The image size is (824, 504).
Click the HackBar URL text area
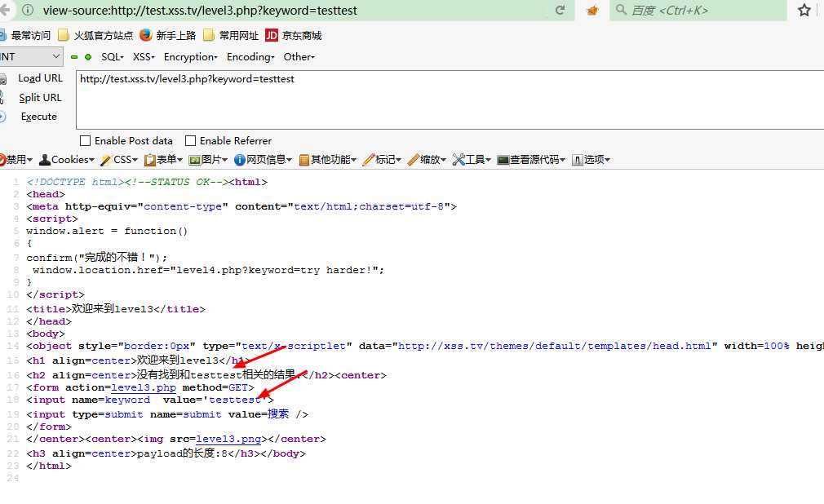pos(450,99)
